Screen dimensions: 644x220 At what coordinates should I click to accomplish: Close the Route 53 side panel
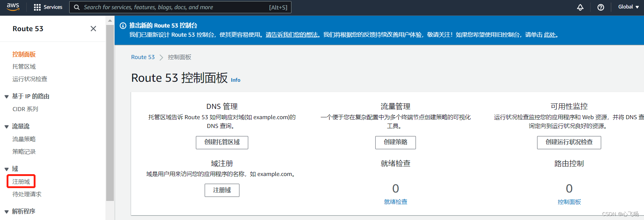93,29
